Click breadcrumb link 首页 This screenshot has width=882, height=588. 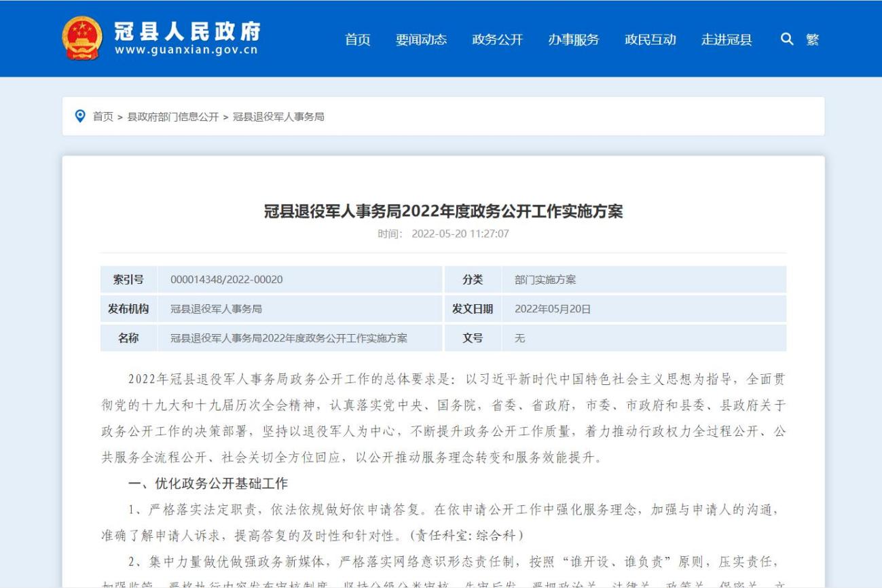pos(103,117)
